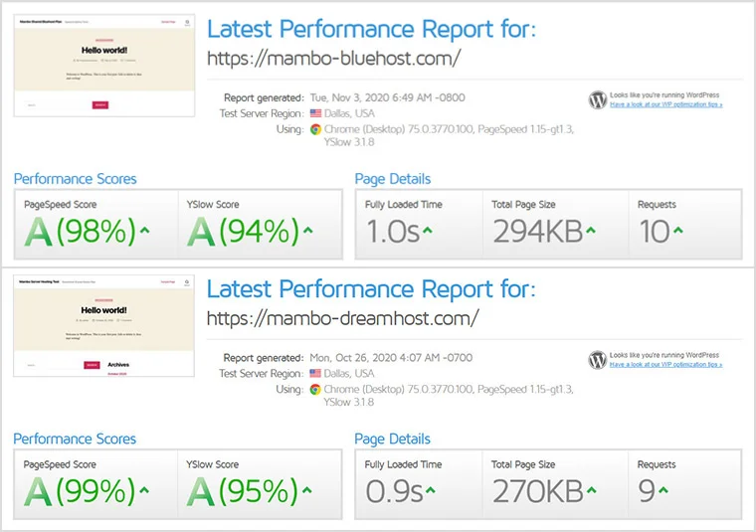This screenshot has height=532, width=756.
Task: Click the https://mambo-bluehost.com/ URL
Action: 333,59
